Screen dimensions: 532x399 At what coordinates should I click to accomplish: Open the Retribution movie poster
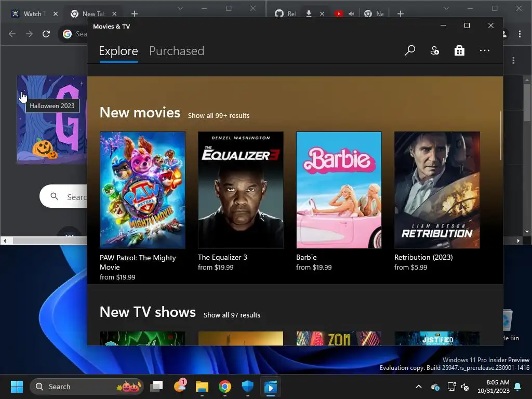437,190
